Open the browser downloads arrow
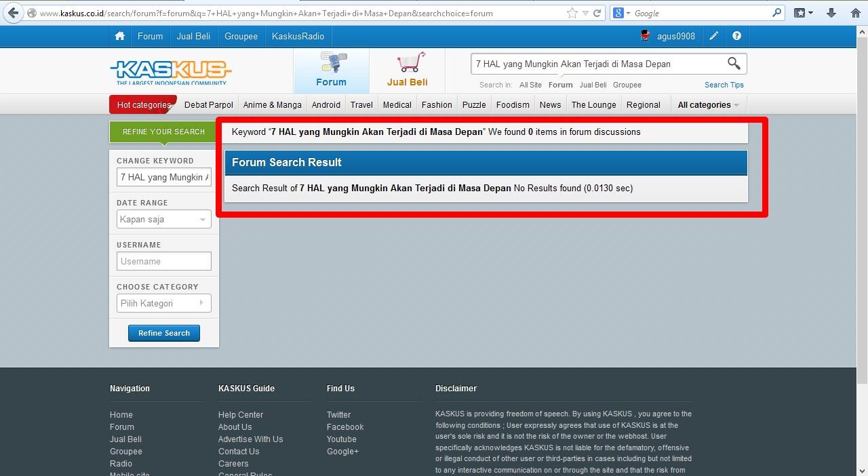 (x=831, y=13)
